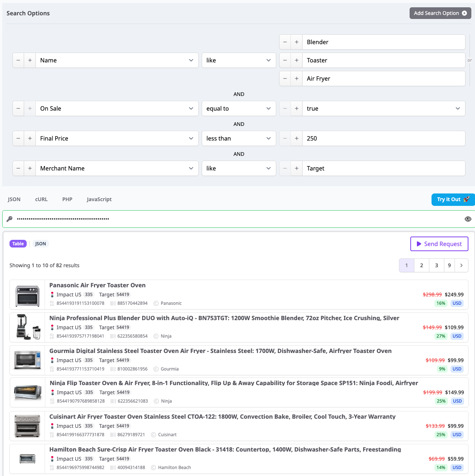
Task: Add a value after Blender using its plus icon
Action: [x=297, y=42]
